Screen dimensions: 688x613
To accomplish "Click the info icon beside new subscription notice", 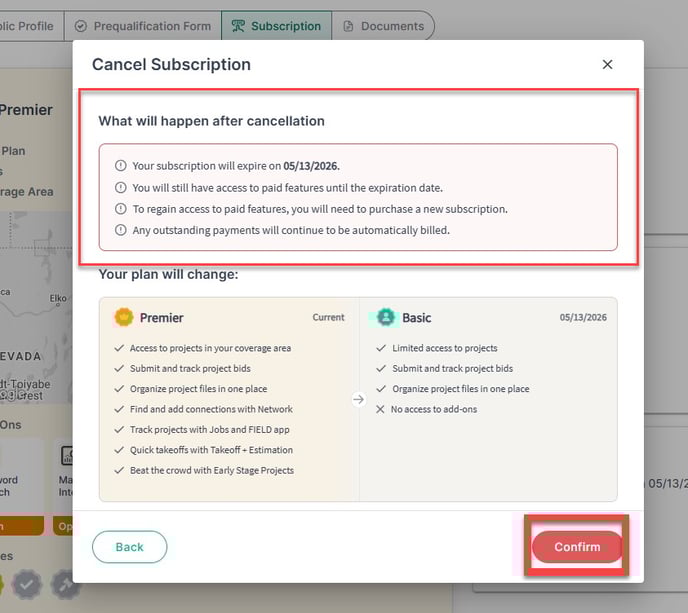I will pos(121,209).
